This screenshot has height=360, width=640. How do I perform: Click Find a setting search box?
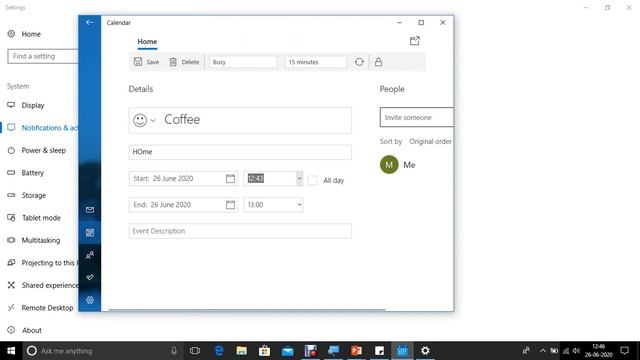42,56
